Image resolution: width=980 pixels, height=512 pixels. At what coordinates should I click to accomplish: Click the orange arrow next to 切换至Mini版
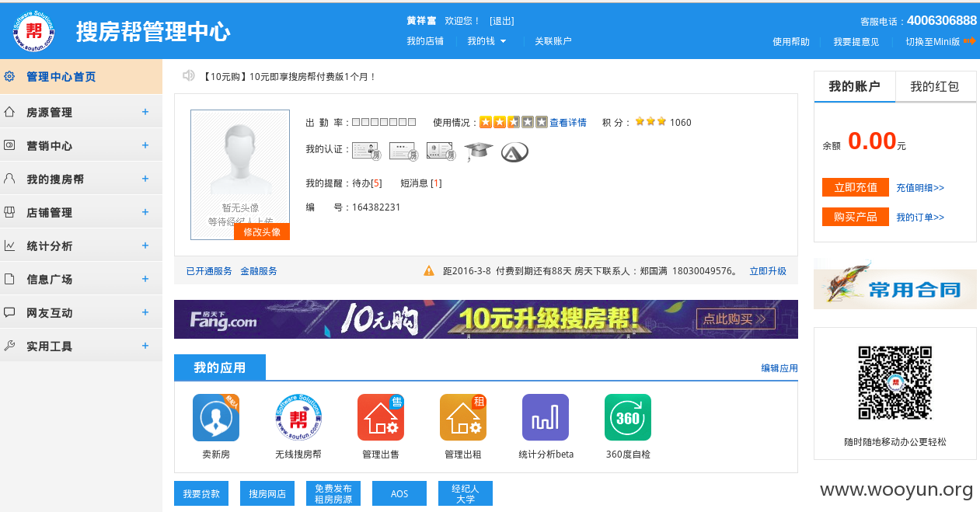pos(969,41)
